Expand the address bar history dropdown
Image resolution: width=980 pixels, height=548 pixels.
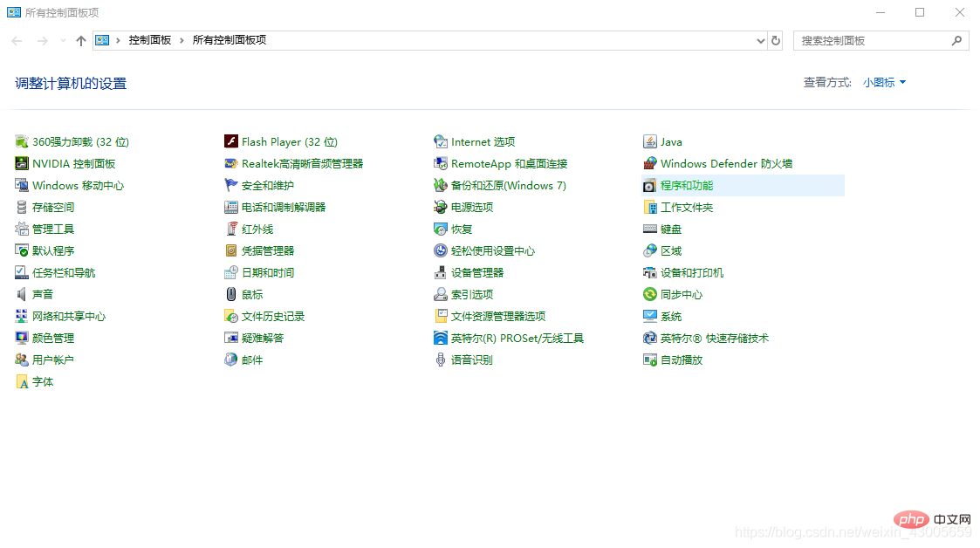pyautogui.click(x=760, y=41)
